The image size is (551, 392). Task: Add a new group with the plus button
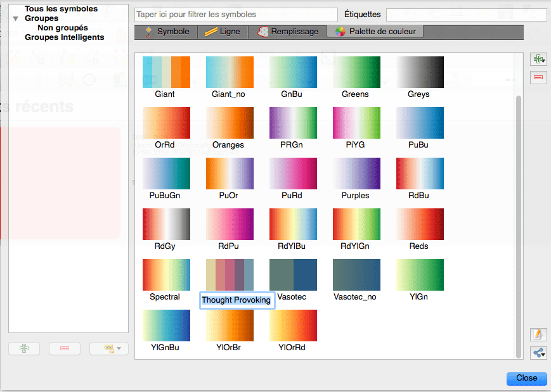tap(23, 348)
